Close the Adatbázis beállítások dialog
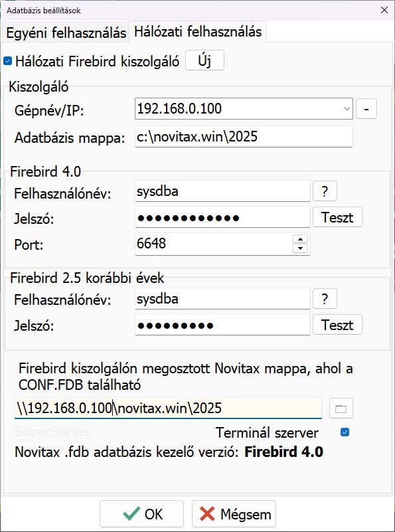 (384, 10)
